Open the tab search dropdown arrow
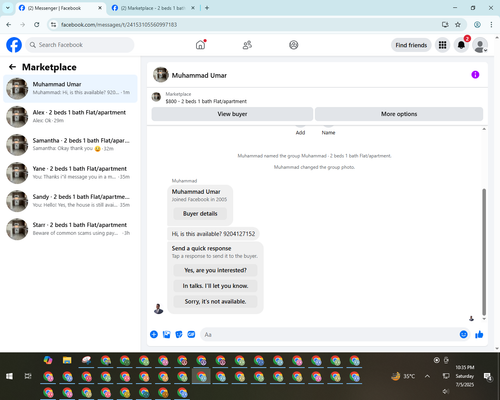The image size is (500, 400). coord(8,8)
